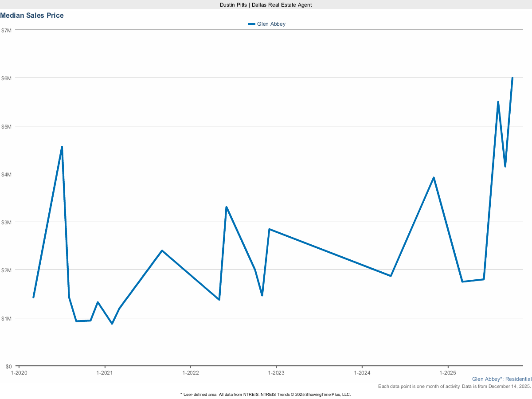Click the Glen Abbey*: Residential footnote link
532x399 pixels.
tap(502, 379)
